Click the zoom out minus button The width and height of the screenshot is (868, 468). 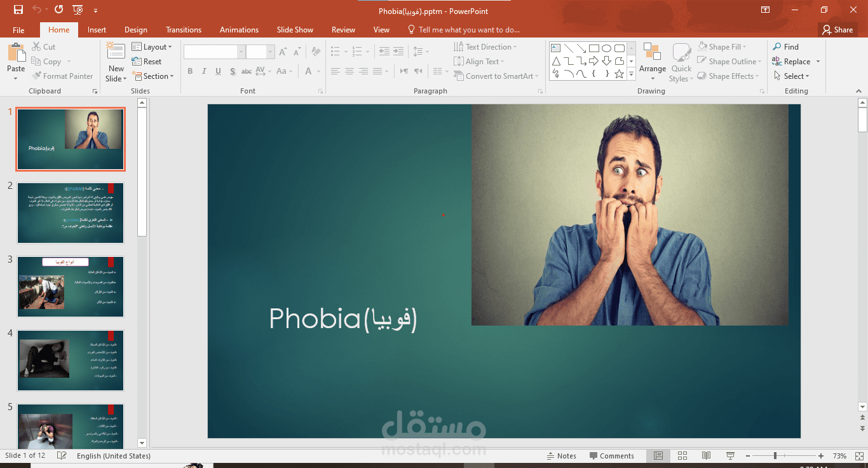click(x=747, y=456)
